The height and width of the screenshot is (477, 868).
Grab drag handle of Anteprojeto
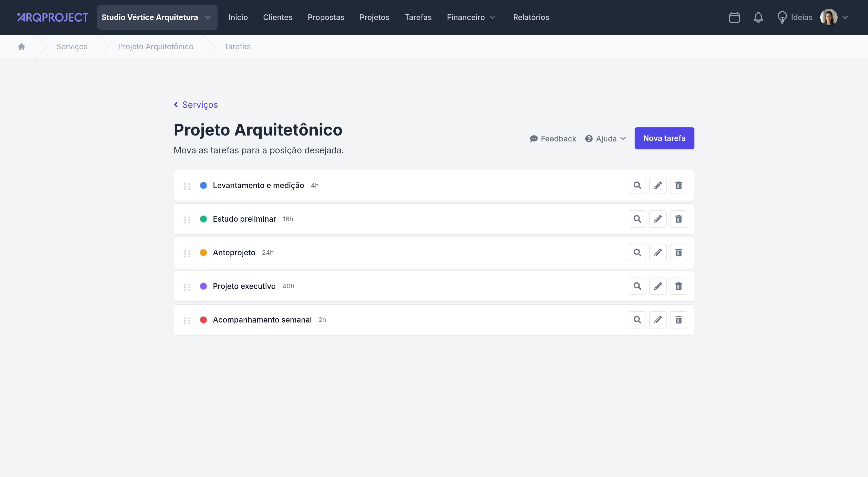[x=187, y=253]
